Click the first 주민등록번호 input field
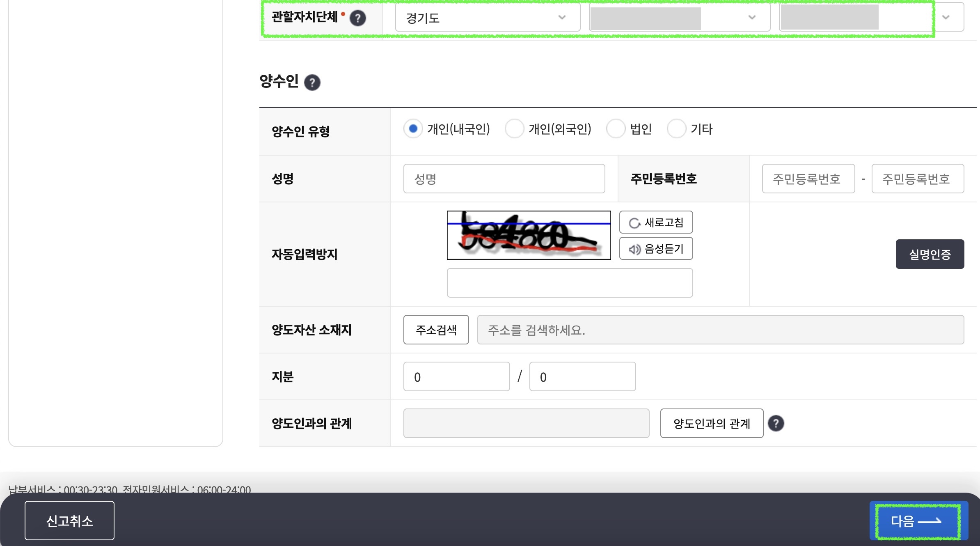 point(808,179)
